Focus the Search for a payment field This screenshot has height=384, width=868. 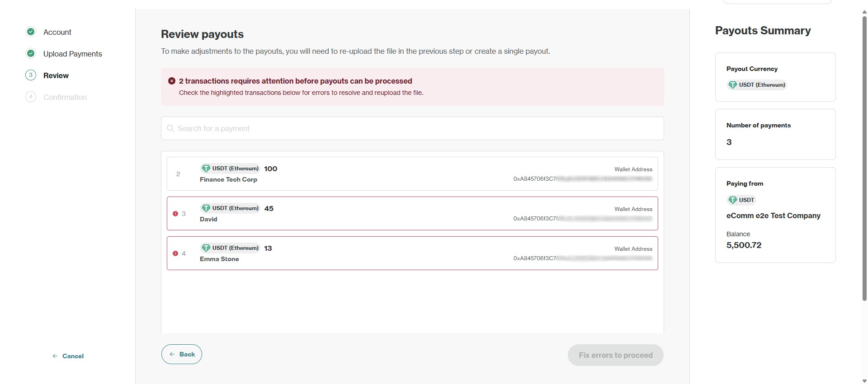412,128
